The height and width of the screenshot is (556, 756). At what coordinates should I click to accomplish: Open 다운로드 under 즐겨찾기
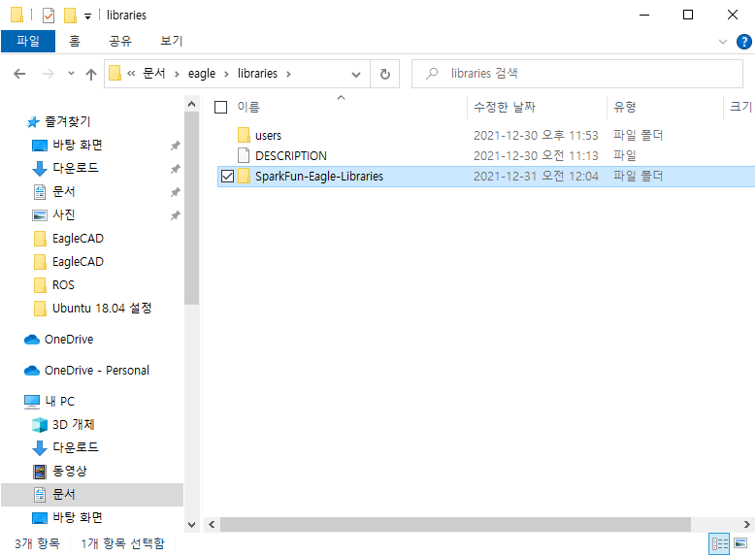[x=76, y=168]
